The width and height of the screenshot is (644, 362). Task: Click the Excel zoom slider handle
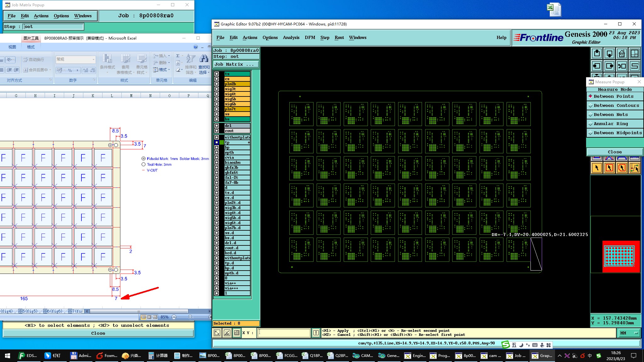[190, 317]
